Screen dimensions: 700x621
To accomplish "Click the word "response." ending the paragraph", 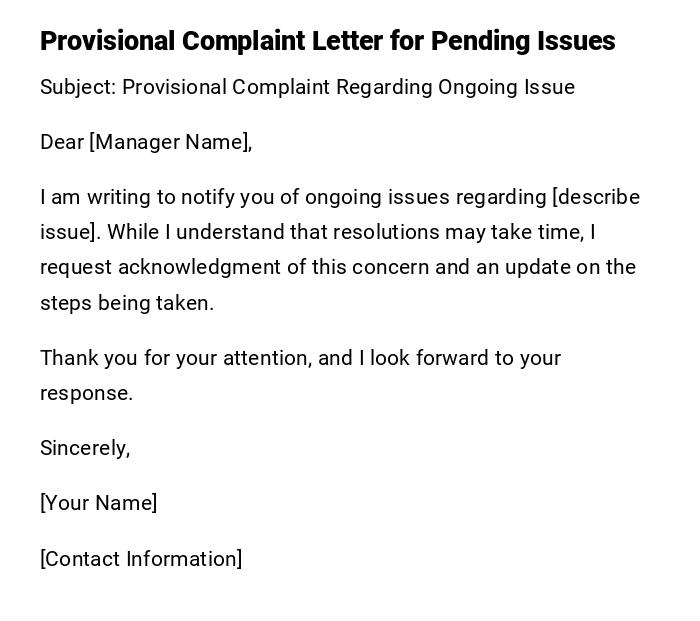I will click(86, 393).
